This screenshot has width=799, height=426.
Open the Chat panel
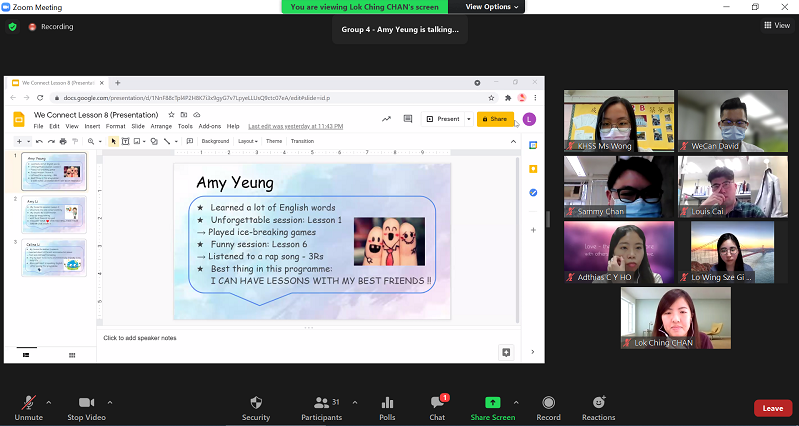[437, 402]
